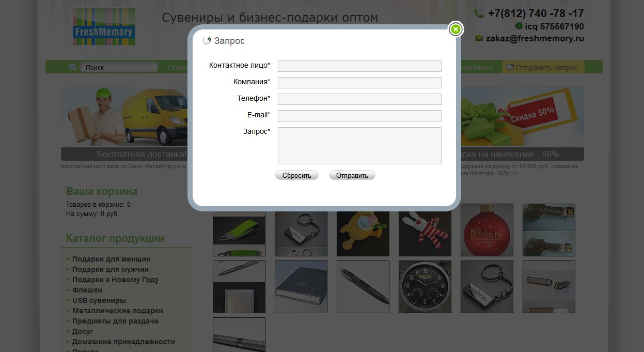Open striped bunny toy thumbnail
This screenshot has height=352, width=644.
pyautogui.click(x=425, y=233)
